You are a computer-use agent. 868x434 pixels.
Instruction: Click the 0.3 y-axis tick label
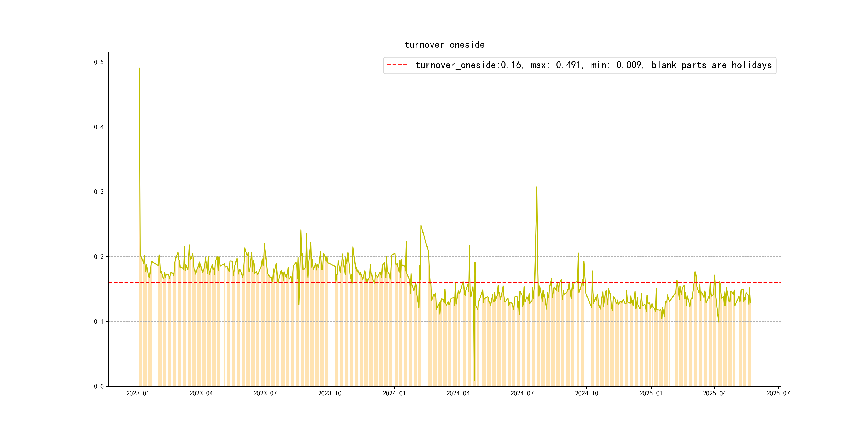click(99, 192)
